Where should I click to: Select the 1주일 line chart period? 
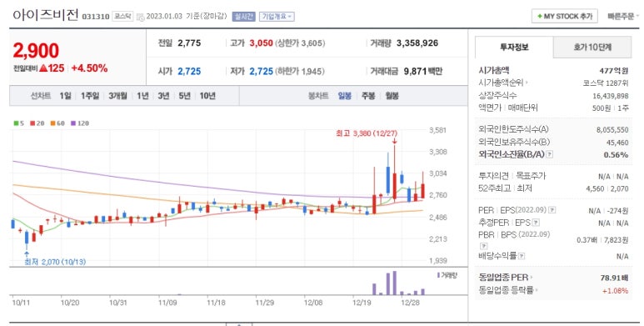click(90, 96)
